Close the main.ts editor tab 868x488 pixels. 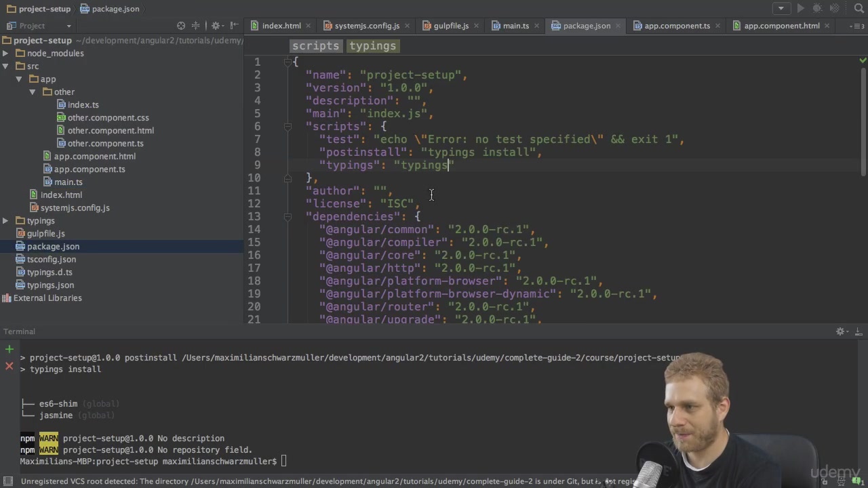pos(536,26)
